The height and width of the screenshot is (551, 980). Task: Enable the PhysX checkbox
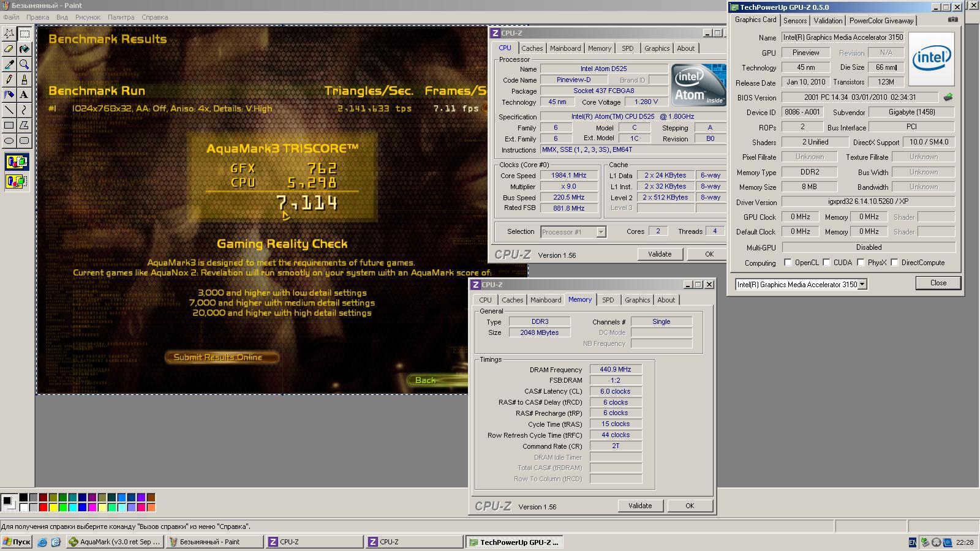(x=861, y=263)
